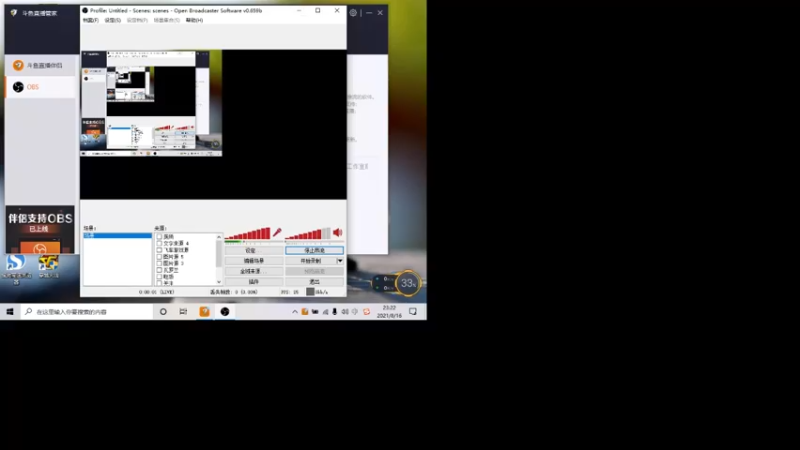This screenshot has height=450, width=800.
Task: Toggle checkbox for source '图片源 3'
Action: (159, 263)
